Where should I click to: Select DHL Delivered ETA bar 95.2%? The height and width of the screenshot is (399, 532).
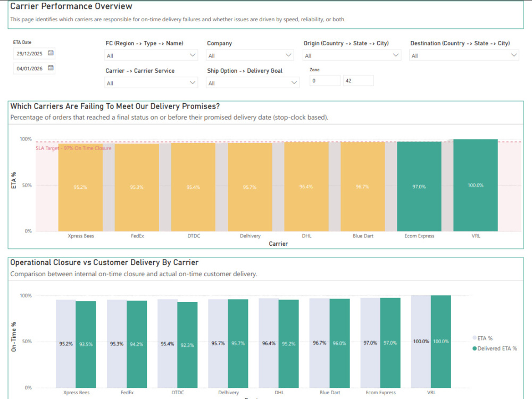point(289,344)
